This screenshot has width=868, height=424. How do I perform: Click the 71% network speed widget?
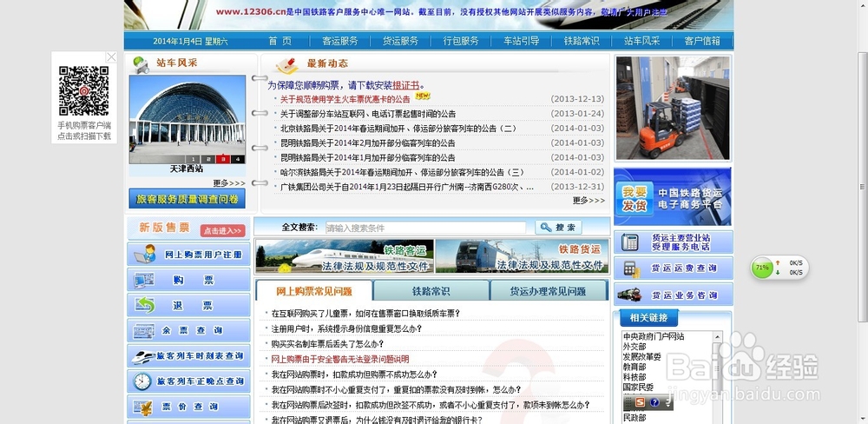pos(779,268)
